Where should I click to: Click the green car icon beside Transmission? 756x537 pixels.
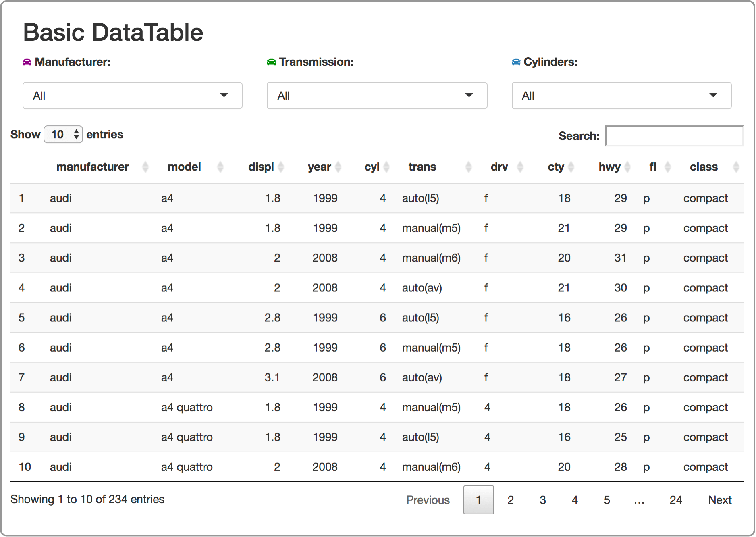coord(272,62)
